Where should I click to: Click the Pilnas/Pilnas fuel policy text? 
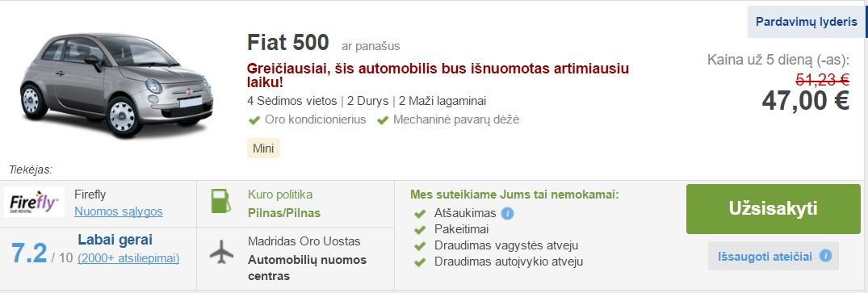(x=284, y=213)
